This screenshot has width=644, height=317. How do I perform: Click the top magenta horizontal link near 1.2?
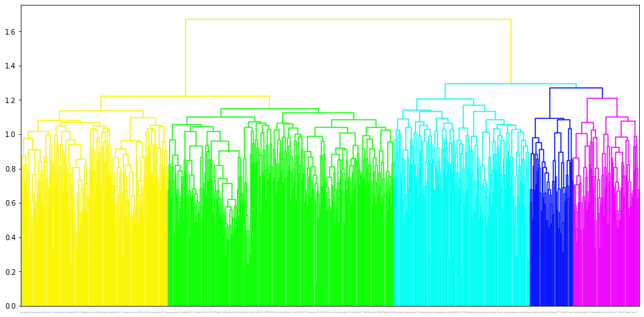[602, 98]
